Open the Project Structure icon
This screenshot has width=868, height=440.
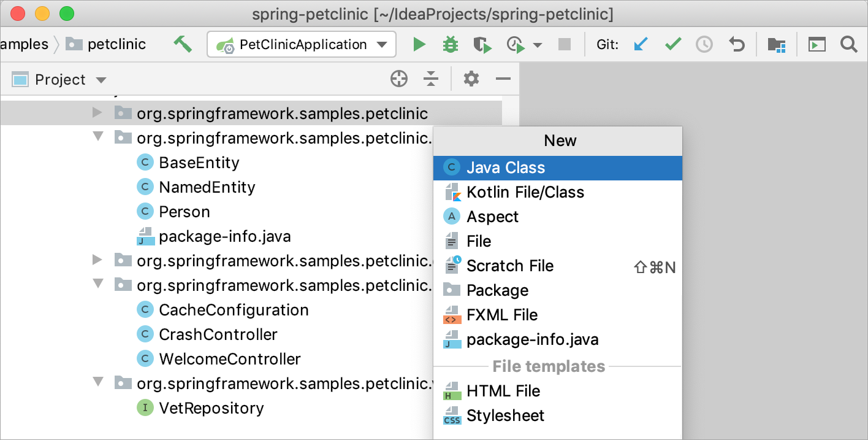click(777, 44)
